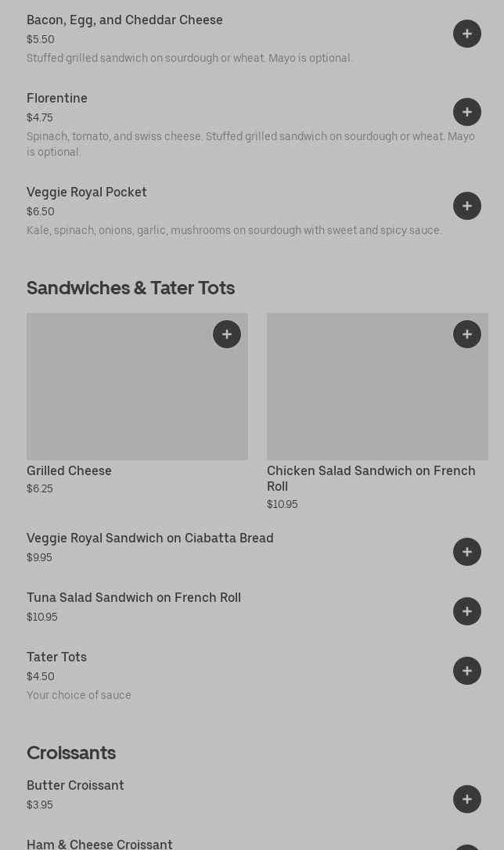The height and width of the screenshot is (850, 504).
Task: Add Butter Croissant to cart
Action: click(466, 799)
